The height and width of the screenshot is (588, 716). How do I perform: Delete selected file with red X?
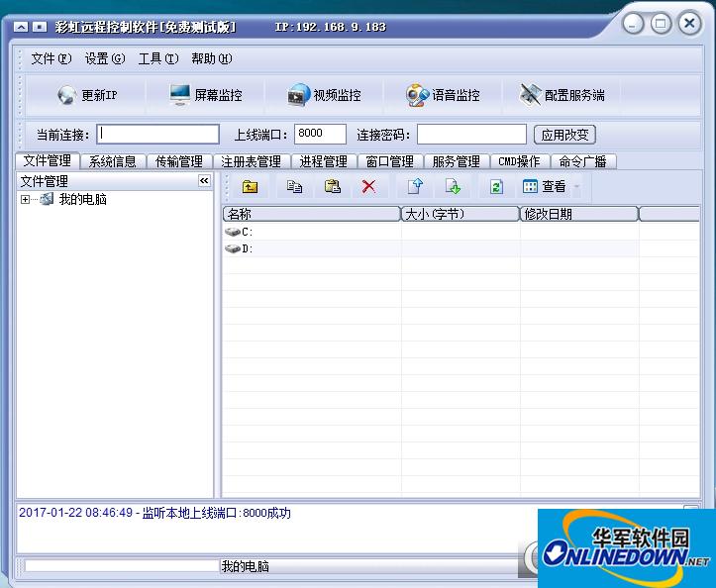click(x=369, y=187)
